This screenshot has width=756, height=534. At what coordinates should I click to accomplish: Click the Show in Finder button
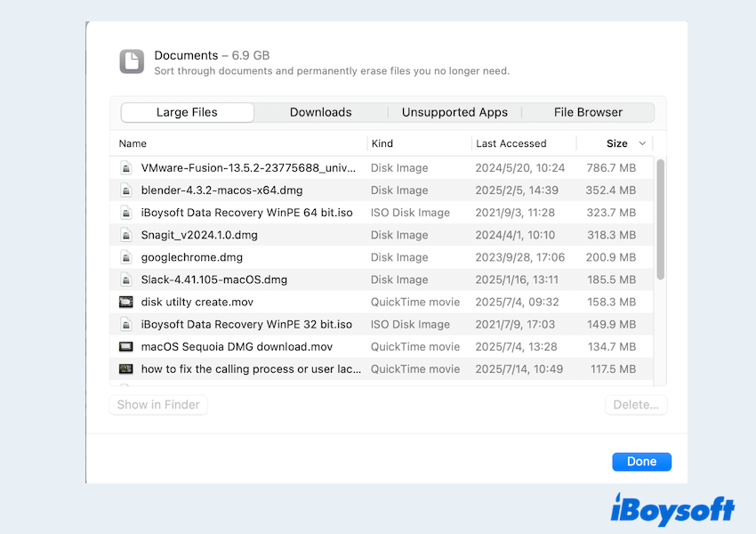point(158,405)
